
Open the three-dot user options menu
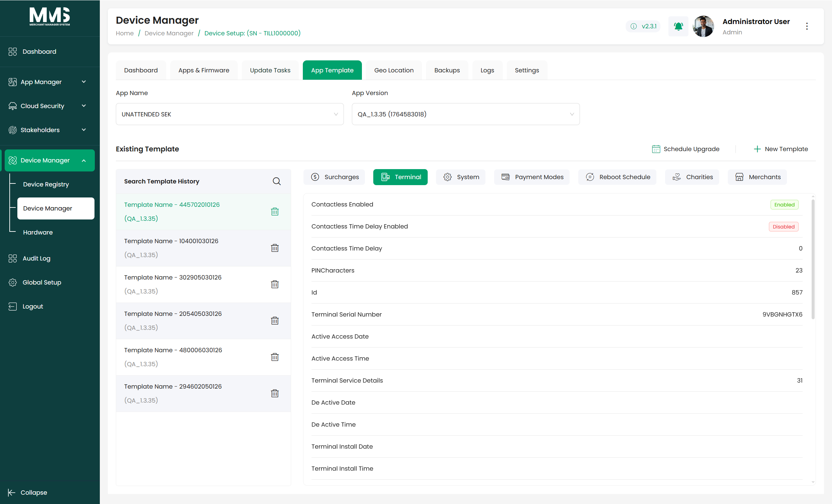click(x=807, y=26)
